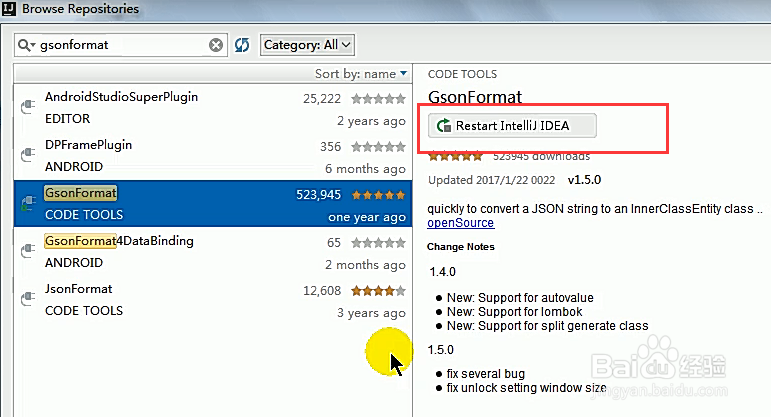Image resolution: width=771 pixels, height=417 pixels.
Task: Click the 25,222 download count
Action: 322,99
